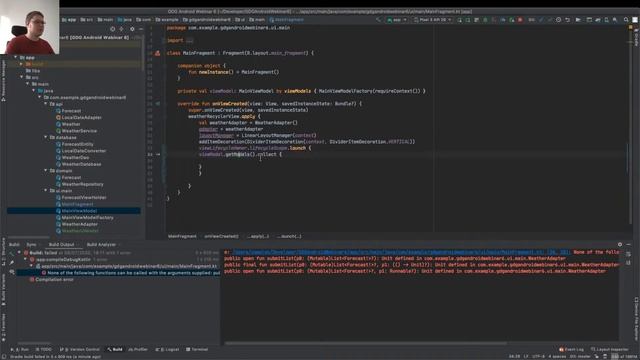640x360 pixels.
Task: Collapse the api package node
Action: click(x=45, y=104)
